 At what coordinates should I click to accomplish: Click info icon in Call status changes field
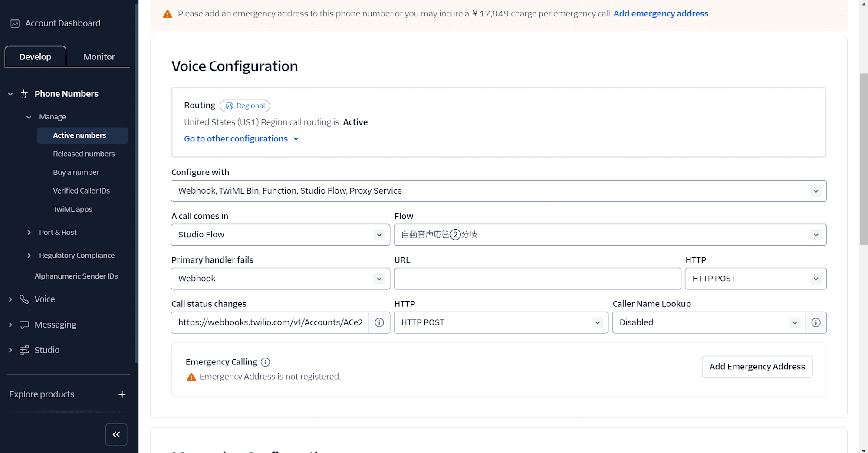tap(379, 322)
